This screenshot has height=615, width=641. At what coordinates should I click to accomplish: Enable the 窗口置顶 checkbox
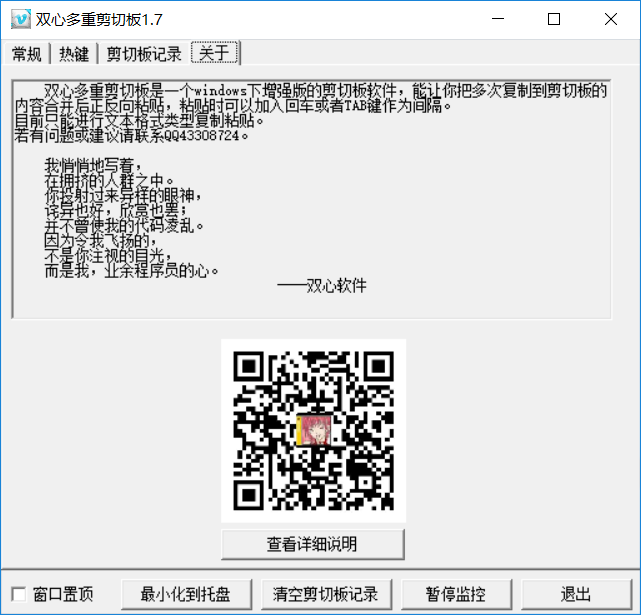click(19, 594)
